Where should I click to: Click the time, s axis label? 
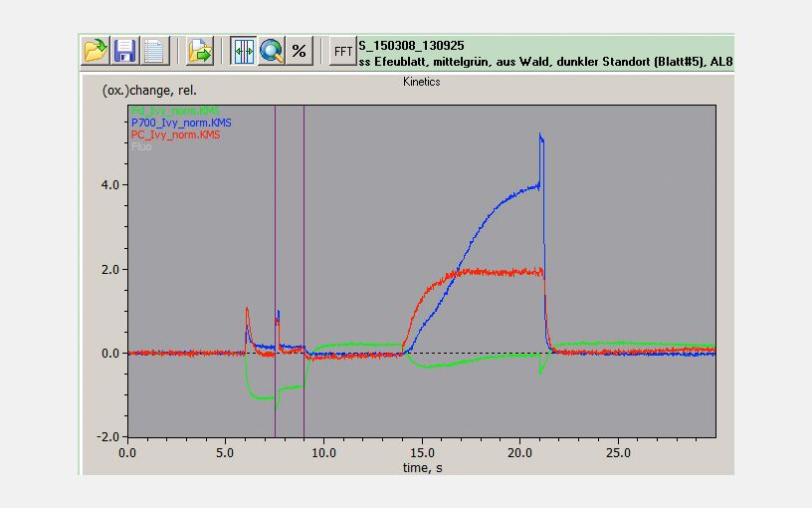[423, 467]
